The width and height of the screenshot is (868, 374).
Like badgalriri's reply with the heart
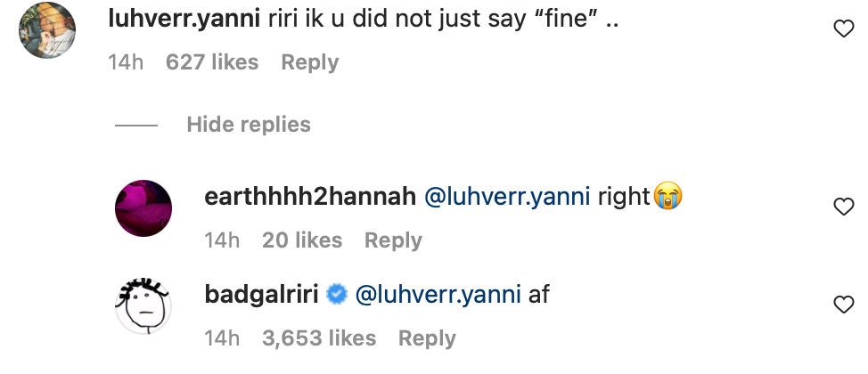pyautogui.click(x=842, y=305)
